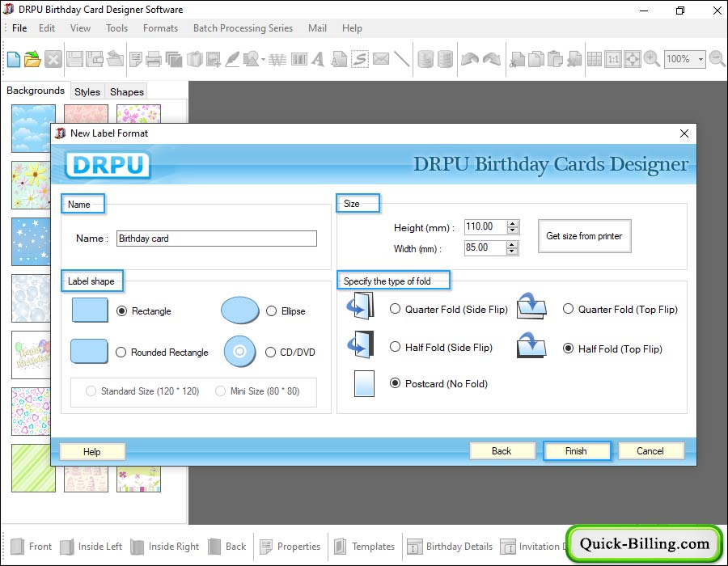
Task: Select the Rounded Rectangle radio button
Action: (x=121, y=352)
